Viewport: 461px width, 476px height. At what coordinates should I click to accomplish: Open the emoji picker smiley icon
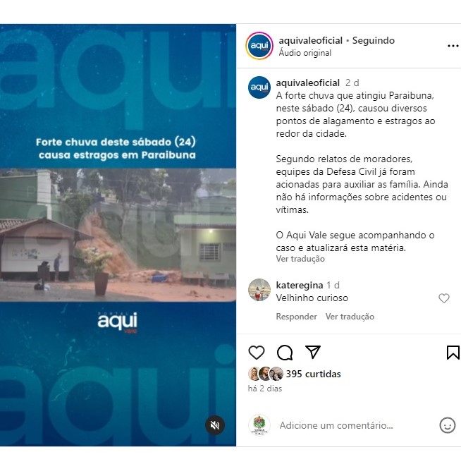448,425
